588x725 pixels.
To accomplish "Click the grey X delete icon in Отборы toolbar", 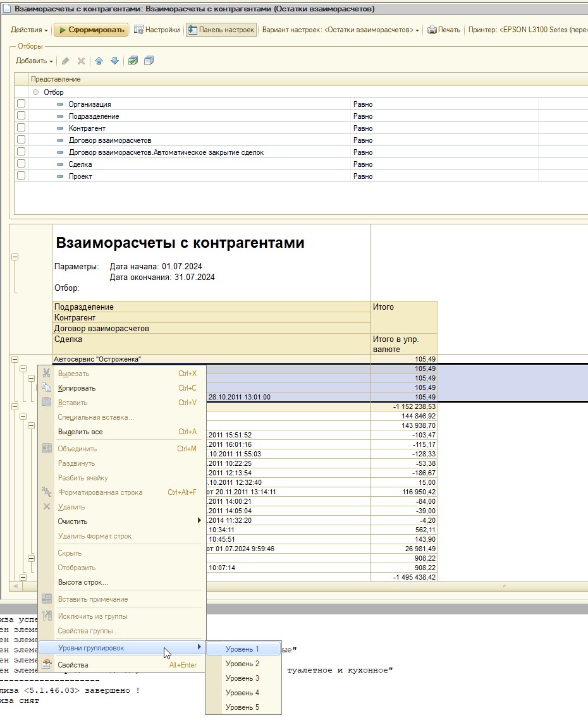I will click(82, 61).
